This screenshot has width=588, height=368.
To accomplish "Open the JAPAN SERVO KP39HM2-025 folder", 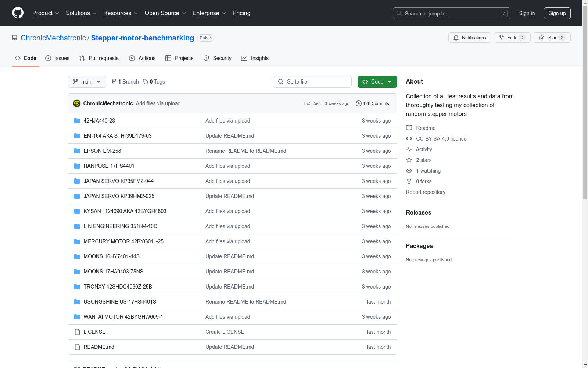I will click(119, 196).
